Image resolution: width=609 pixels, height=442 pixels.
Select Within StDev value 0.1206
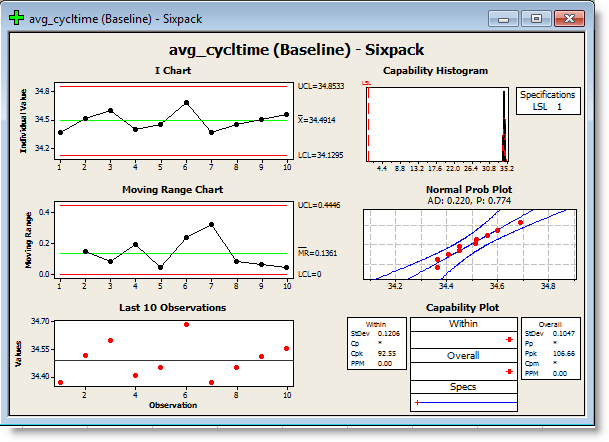[389, 334]
